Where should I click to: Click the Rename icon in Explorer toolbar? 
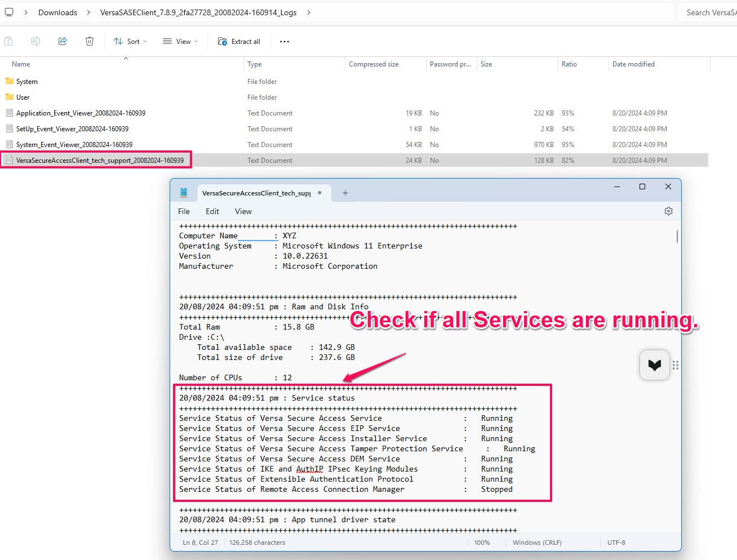(35, 41)
